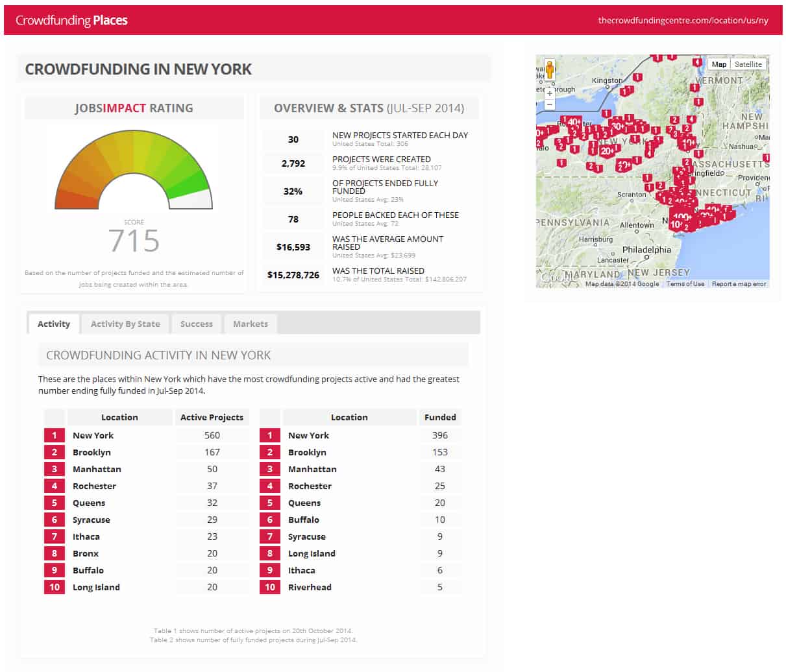
Task: Click Brooklyn in Active Projects table
Action: coord(92,452)
